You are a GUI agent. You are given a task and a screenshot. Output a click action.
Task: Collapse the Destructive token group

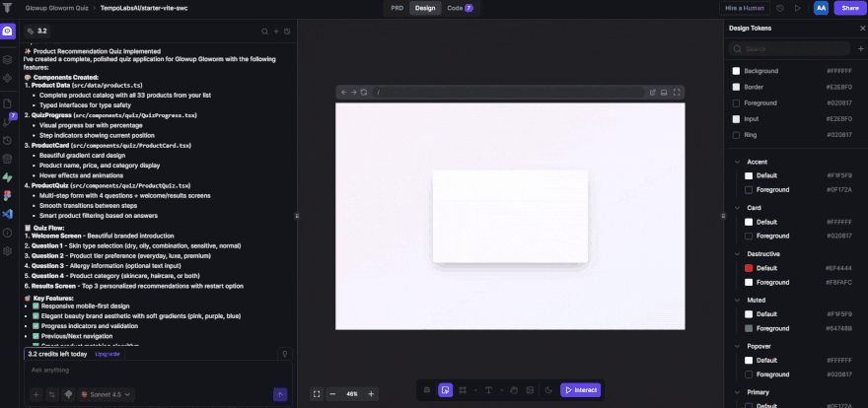[x=738, y=254]
